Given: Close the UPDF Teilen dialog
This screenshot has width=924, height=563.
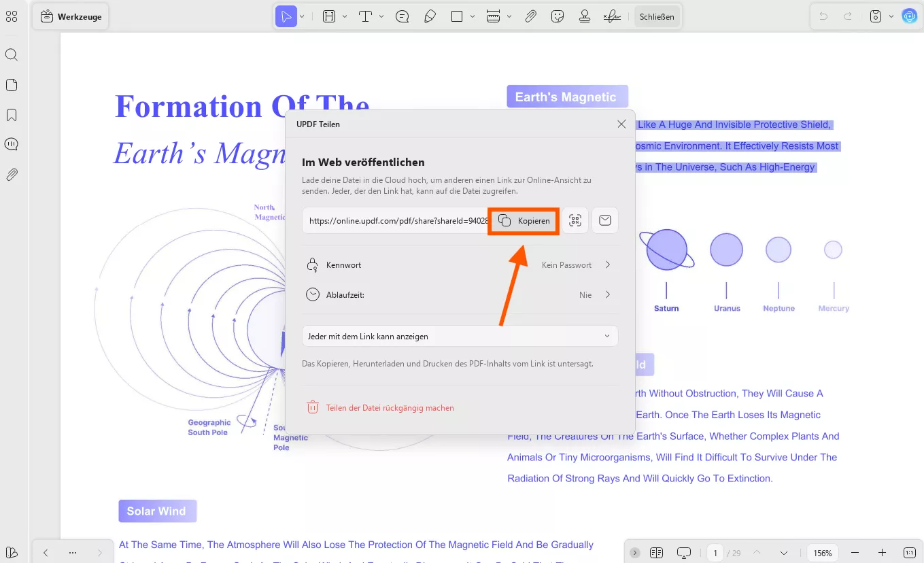Looking at the screenshot, I should (621, 124).
